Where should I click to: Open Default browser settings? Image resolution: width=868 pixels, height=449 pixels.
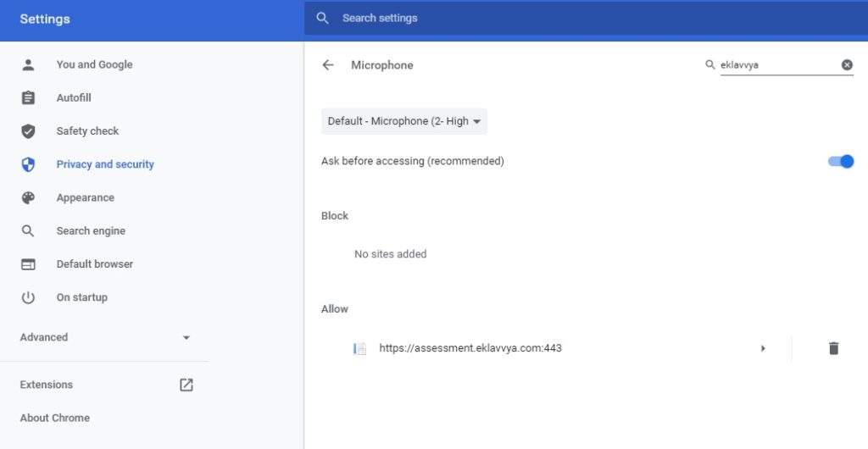tap(95, 264)
